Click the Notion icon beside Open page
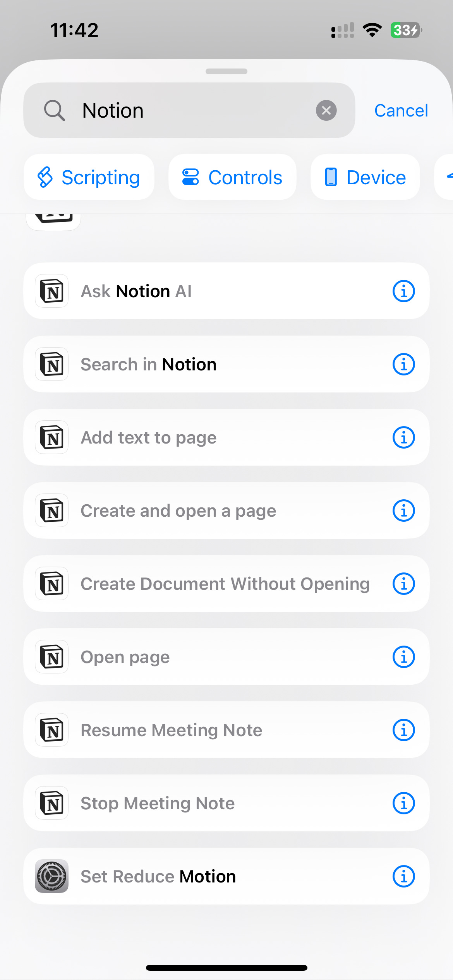Screen dimensions: 453x980 (52, 657)
